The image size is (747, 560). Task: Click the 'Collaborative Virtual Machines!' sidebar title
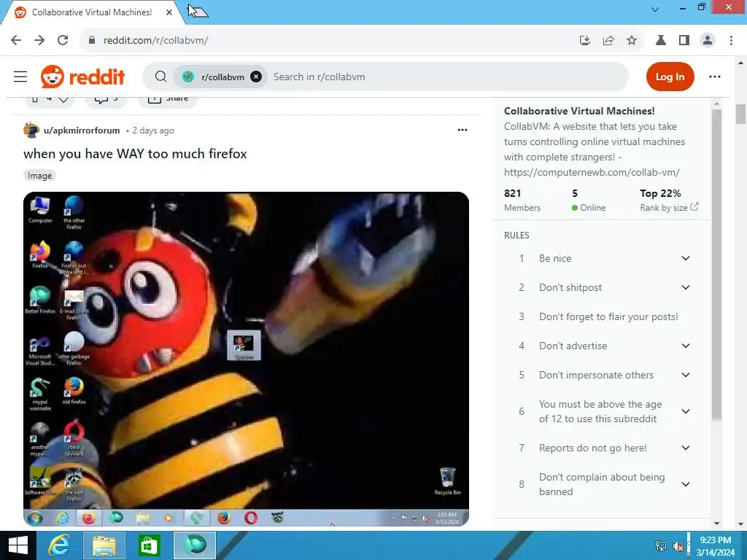tap(579, 111)
